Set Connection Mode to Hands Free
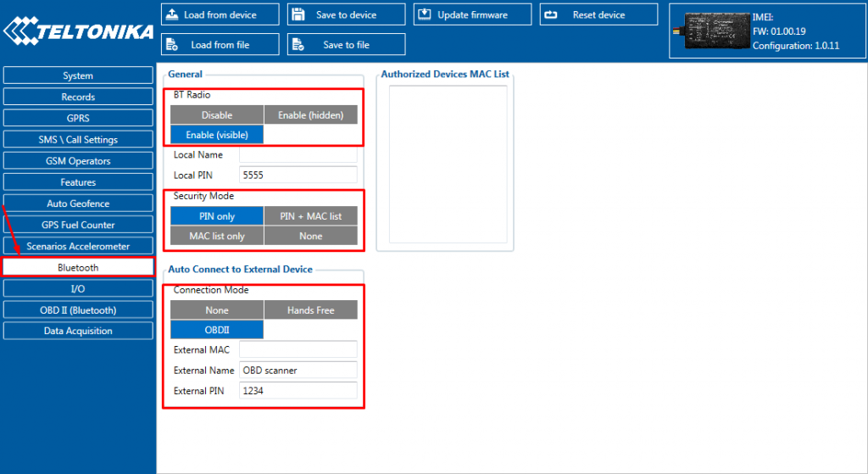 pos(311,310)
